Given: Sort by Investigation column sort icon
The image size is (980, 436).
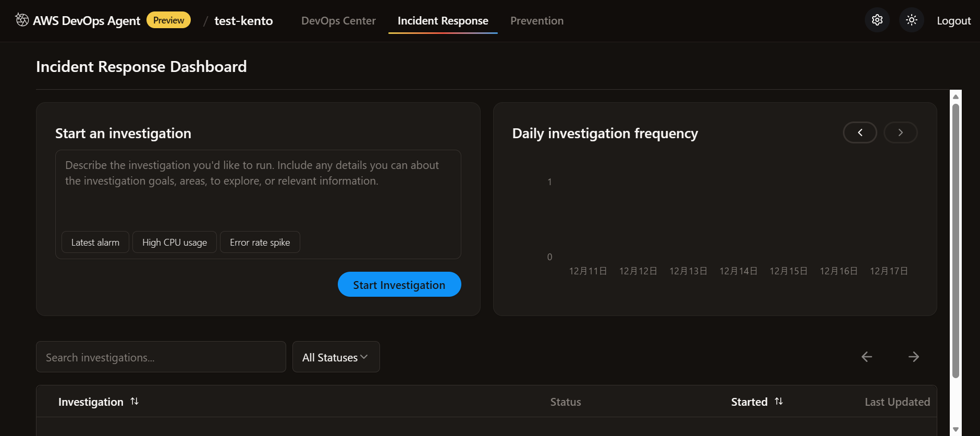Looking at the screenshot, I should [x=134, y=401].
